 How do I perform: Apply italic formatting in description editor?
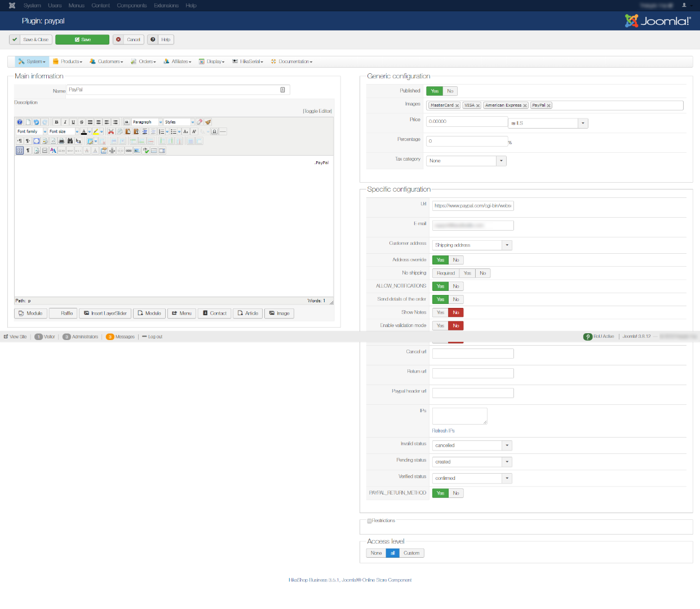65,122
